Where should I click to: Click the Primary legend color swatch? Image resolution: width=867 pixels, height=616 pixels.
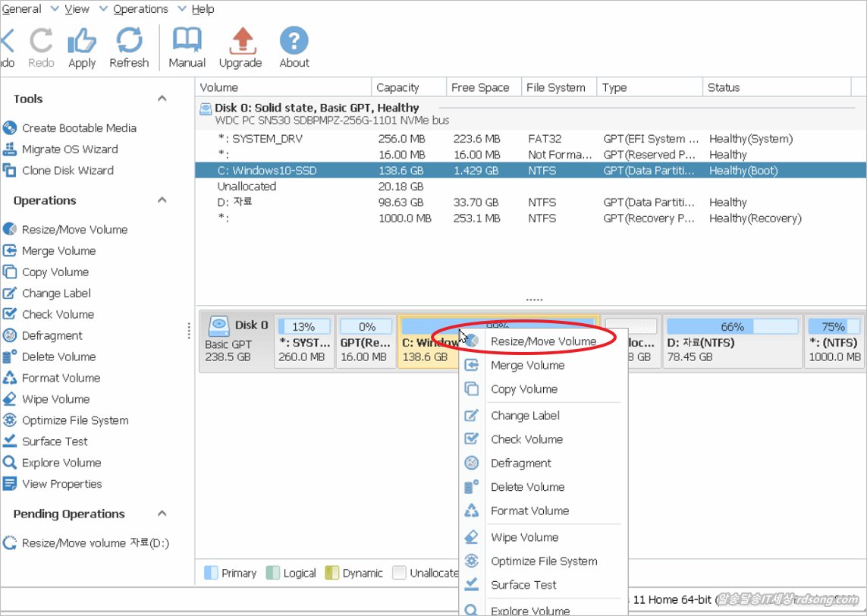(x=212, y=573)
